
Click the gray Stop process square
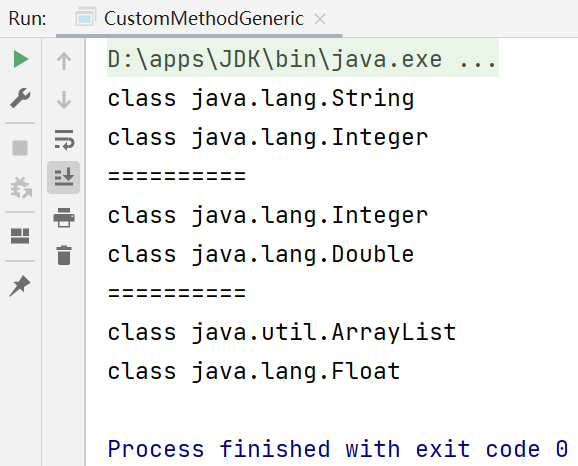(x=20, y=148)
